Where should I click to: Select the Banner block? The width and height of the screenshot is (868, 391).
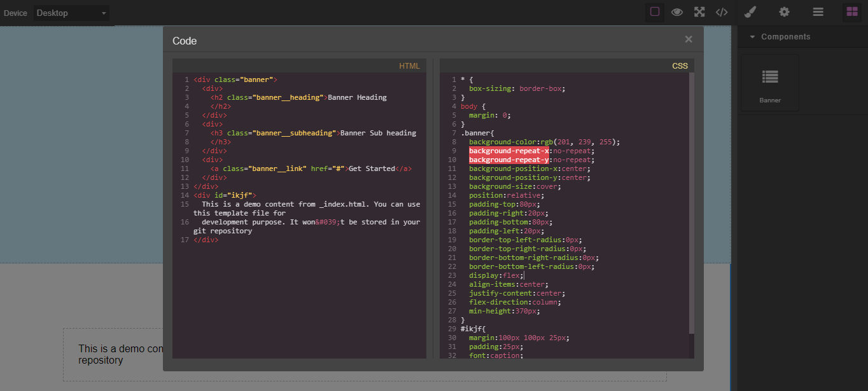click(770, 83)
